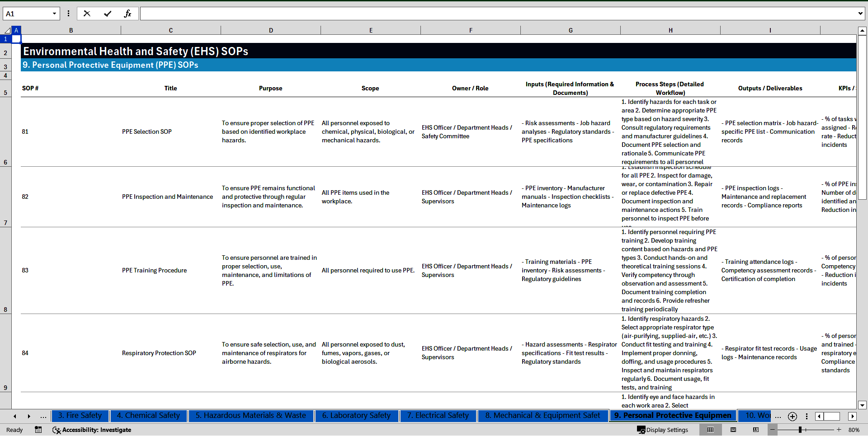The height and width of the screenshot is (436, 868).
Task: Show hidden sheet tabs via left ellipsis
Action: click(x=43, y=416)
